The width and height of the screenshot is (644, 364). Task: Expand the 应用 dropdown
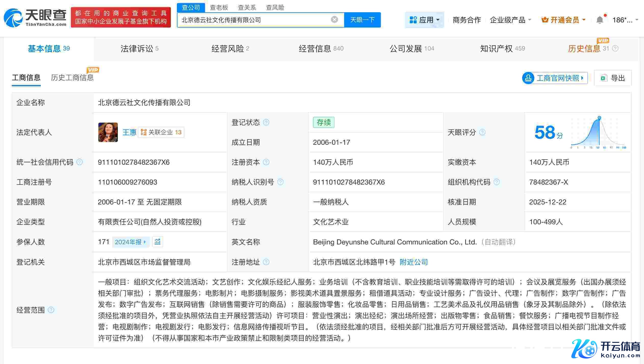tap(424, 20)
